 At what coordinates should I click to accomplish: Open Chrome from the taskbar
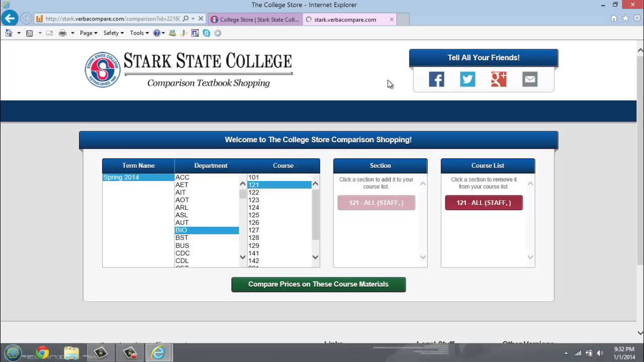(x=42, y=353)
